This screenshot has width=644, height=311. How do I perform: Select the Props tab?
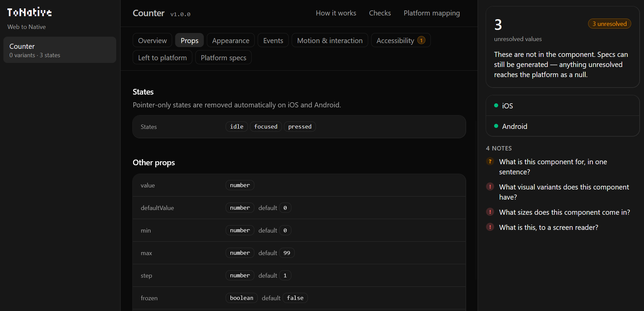coord(189,40)
